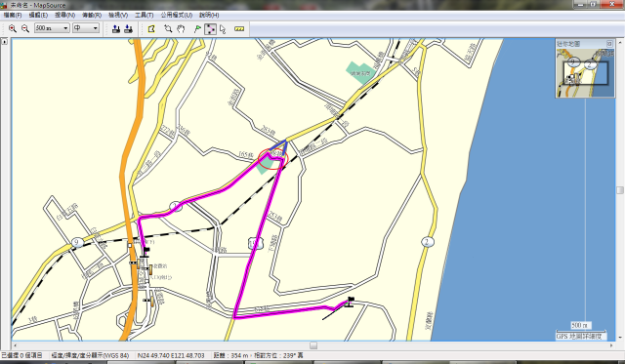Image resolution: width=625 pixels, height=364 pixels.
Task: Select the zoom rectangle tool
Action: pyautogui.click(x=168, y=28)
